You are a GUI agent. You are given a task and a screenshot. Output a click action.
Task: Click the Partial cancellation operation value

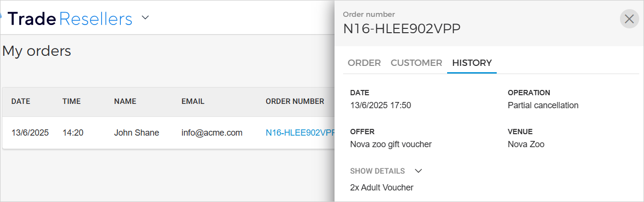[543, 105]
